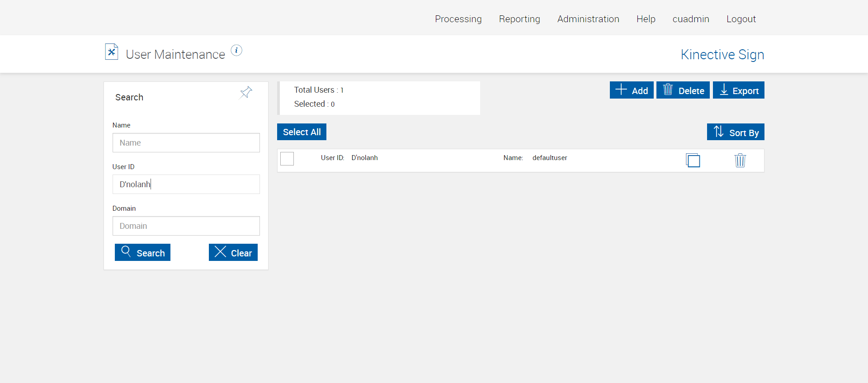The height and width of the screenshot is (383, 868).
Task: Focus the Name input field
Action: 186,143
